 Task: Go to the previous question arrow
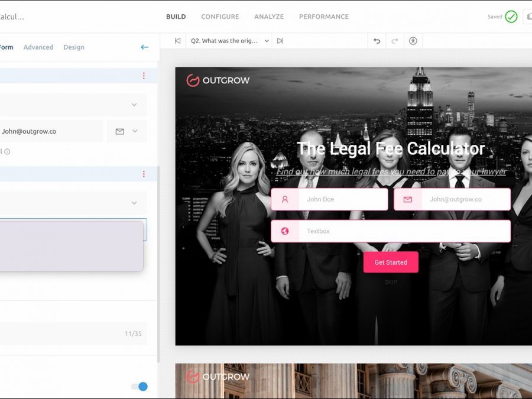tap(177, 41)
